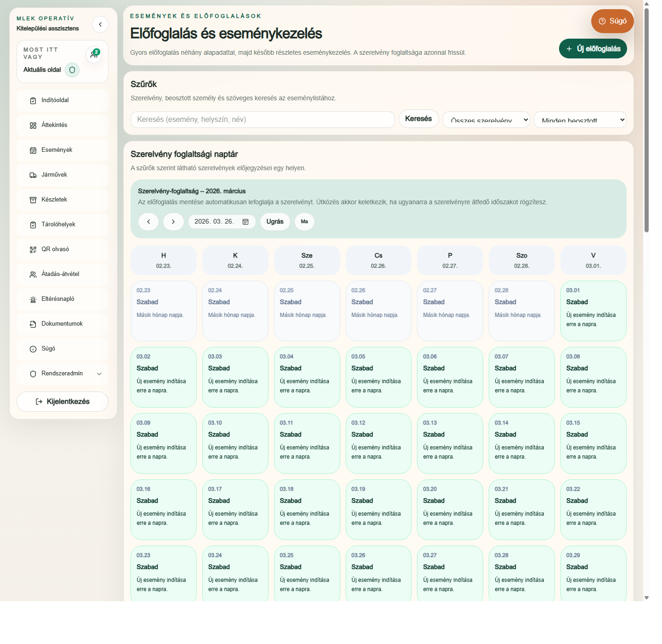Open the Minden beosztott dropdown
This screenshot has width=662, height=644.
click(x=580, y=120)
